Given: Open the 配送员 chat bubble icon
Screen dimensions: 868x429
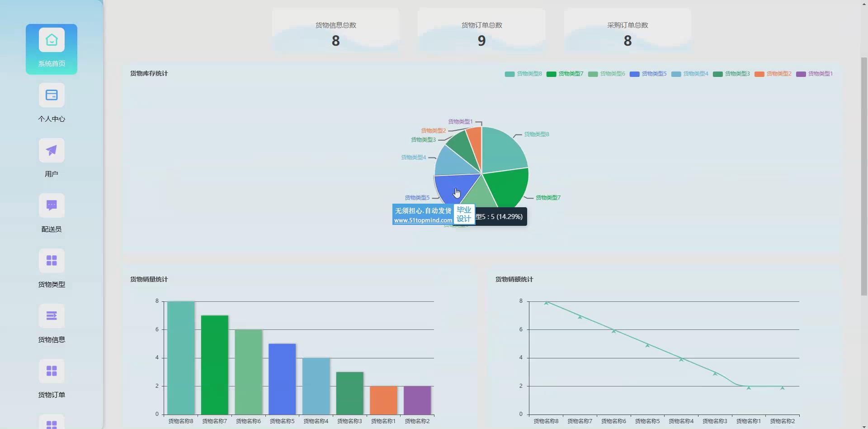Looking at the screenshot, I should tap(52, 206).
